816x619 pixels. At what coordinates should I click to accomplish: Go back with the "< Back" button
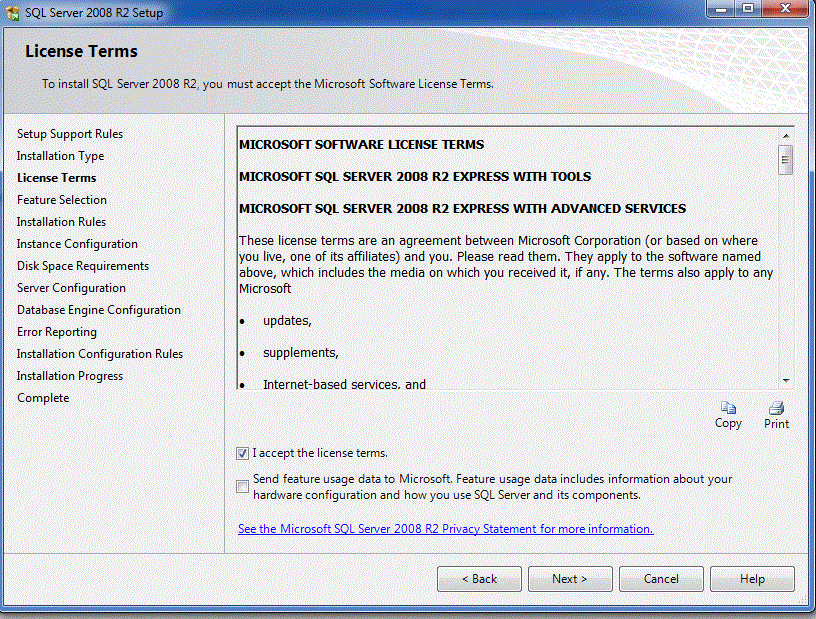[x=479, y=579]
